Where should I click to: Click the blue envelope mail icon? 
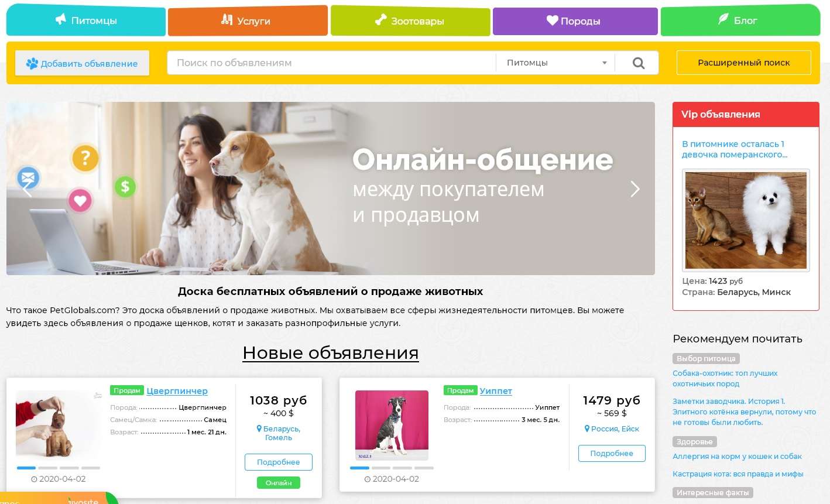[x=28, y=176]
